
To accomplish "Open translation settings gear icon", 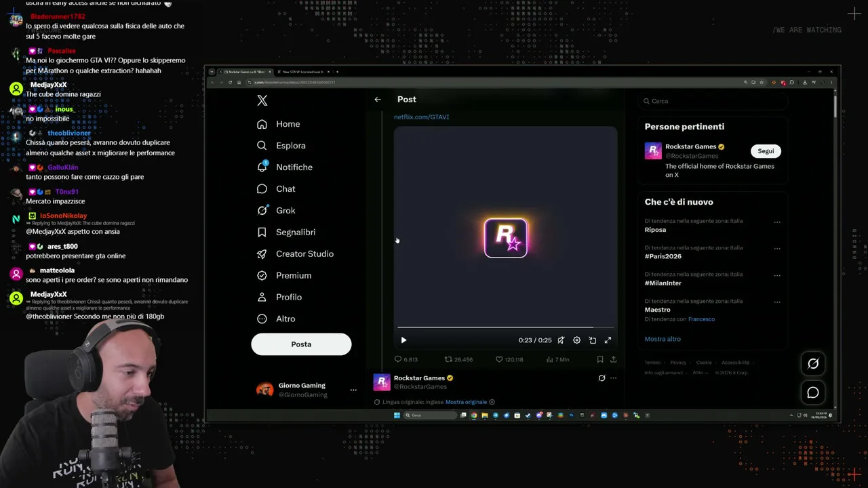I will 492,403.
